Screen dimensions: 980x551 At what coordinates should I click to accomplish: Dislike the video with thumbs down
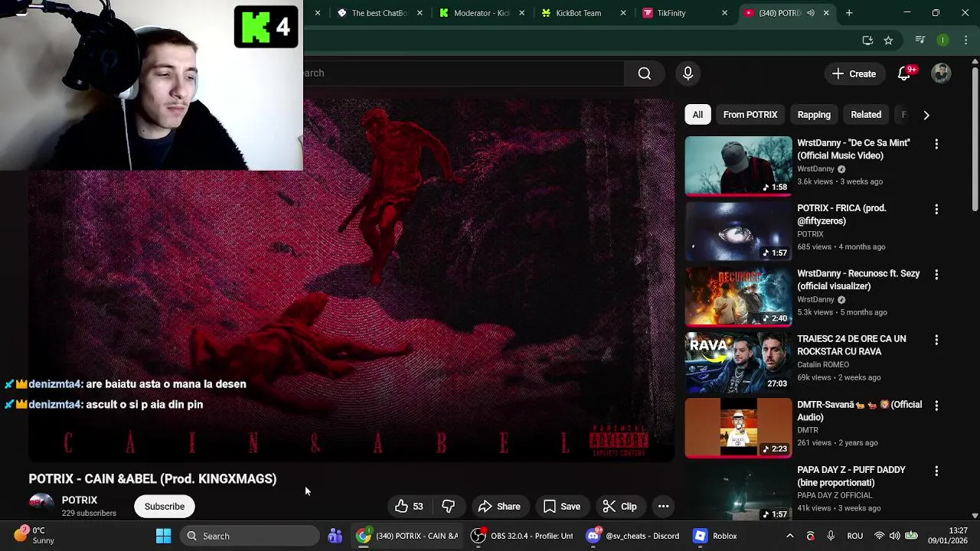[x=449, y=507]
